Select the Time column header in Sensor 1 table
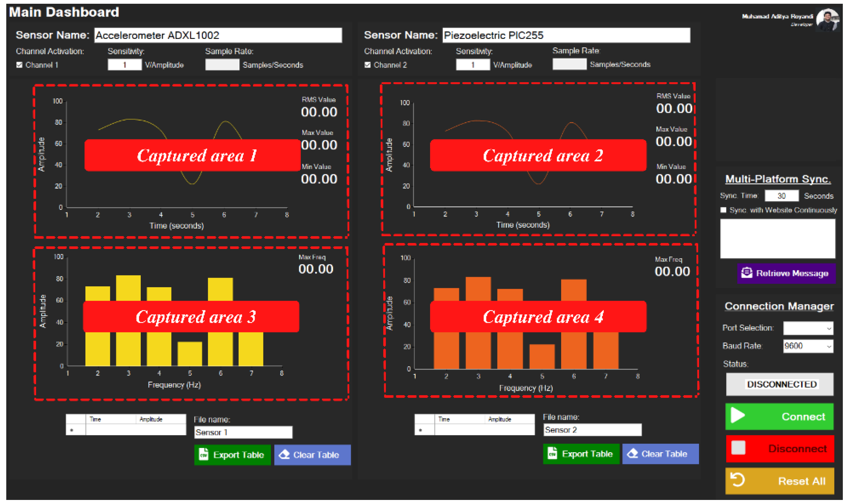The height and width of the screenshot is (504, 846). [x=110, y=419]
